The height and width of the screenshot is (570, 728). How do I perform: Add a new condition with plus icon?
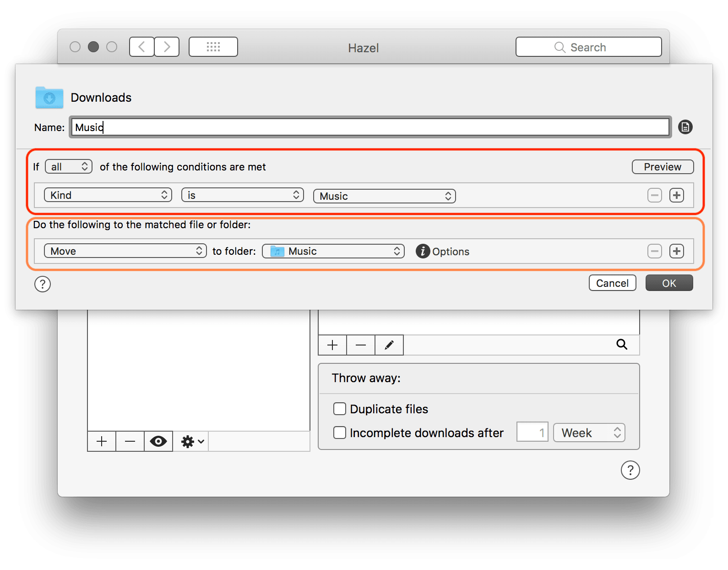[676, 195]
